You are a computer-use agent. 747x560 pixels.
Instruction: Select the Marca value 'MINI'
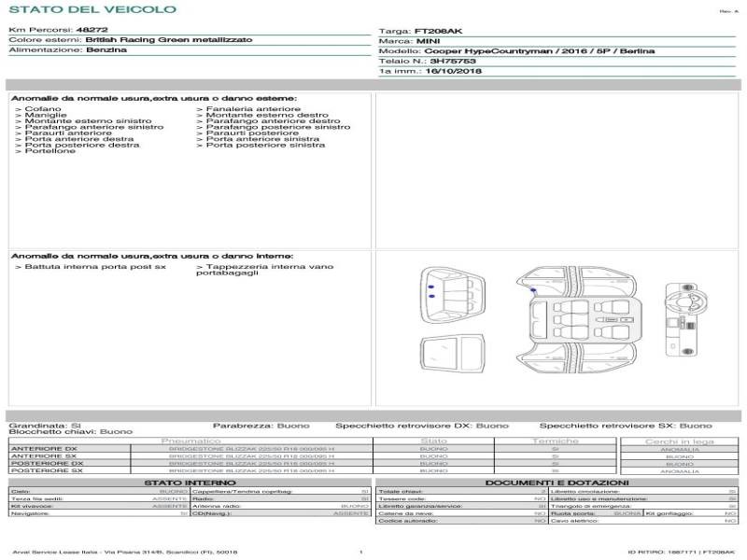tap(429, 41)
